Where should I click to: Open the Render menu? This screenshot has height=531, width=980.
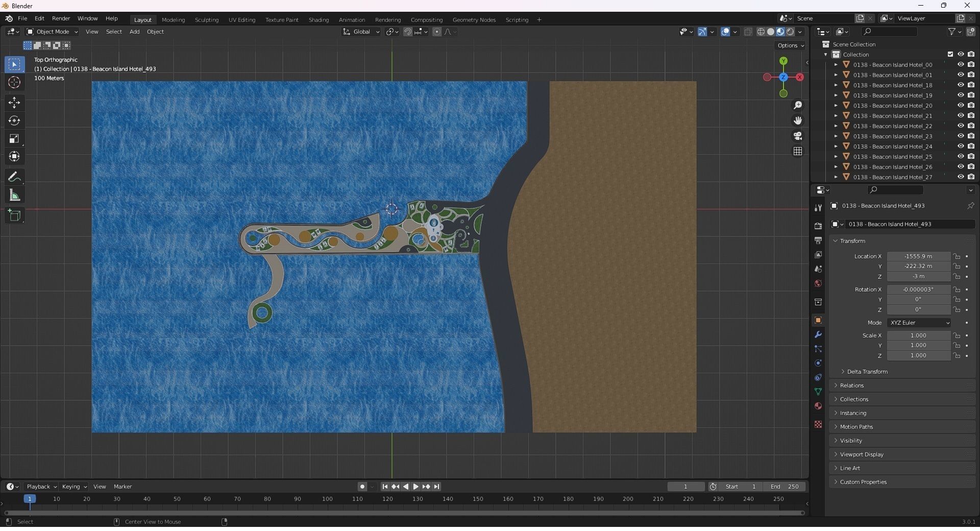61,18
